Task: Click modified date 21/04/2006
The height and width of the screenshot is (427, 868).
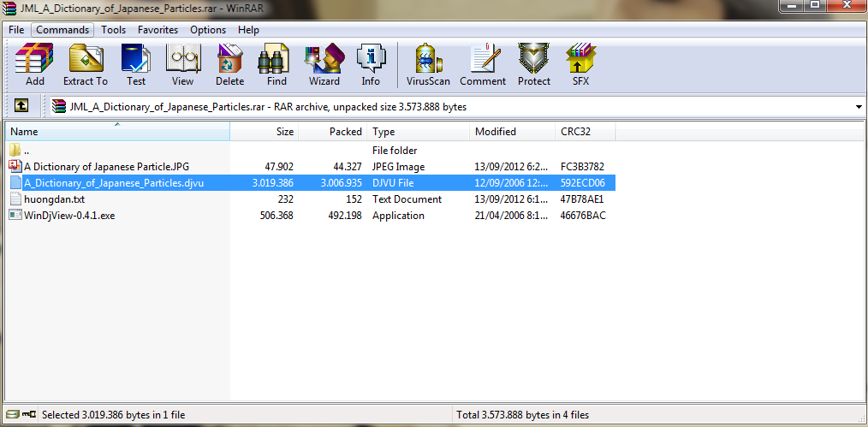Action: point(512,216)
